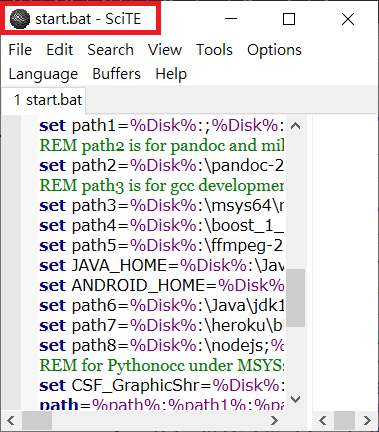379x432 pixels.
Task: Open the Search menu
Action: (110, 50)
